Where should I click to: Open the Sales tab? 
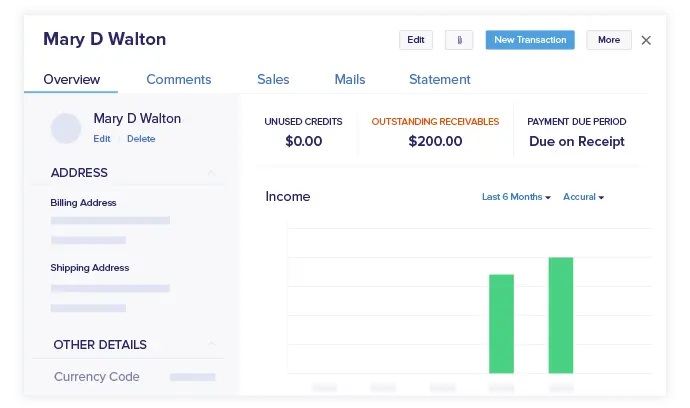(273, 79)
